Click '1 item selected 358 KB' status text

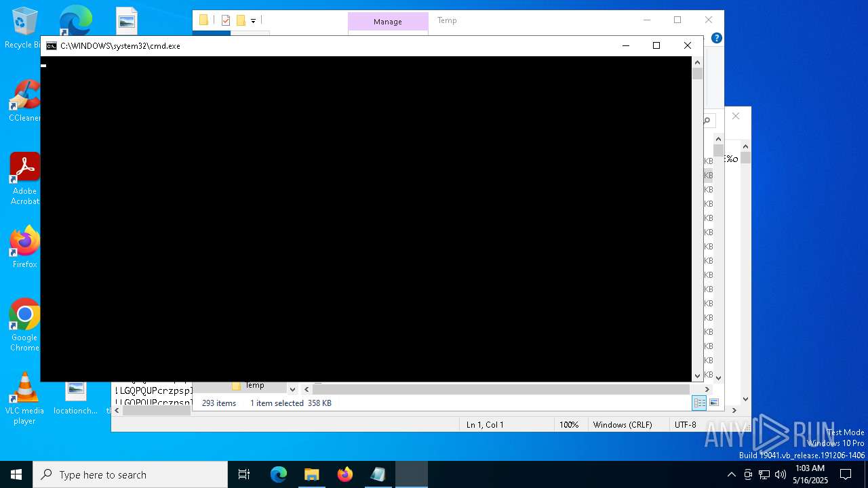pos(291,403)
